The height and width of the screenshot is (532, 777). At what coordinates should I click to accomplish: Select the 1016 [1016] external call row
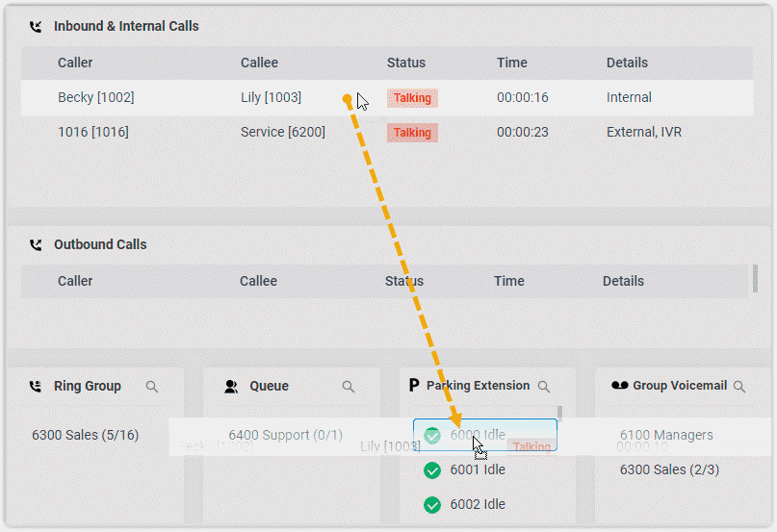93,133
